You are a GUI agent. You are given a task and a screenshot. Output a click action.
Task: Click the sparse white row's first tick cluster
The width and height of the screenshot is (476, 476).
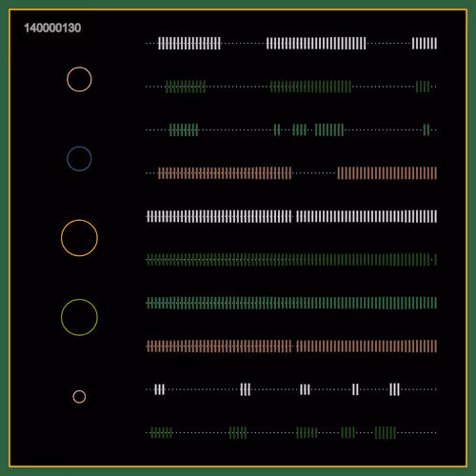160,389
